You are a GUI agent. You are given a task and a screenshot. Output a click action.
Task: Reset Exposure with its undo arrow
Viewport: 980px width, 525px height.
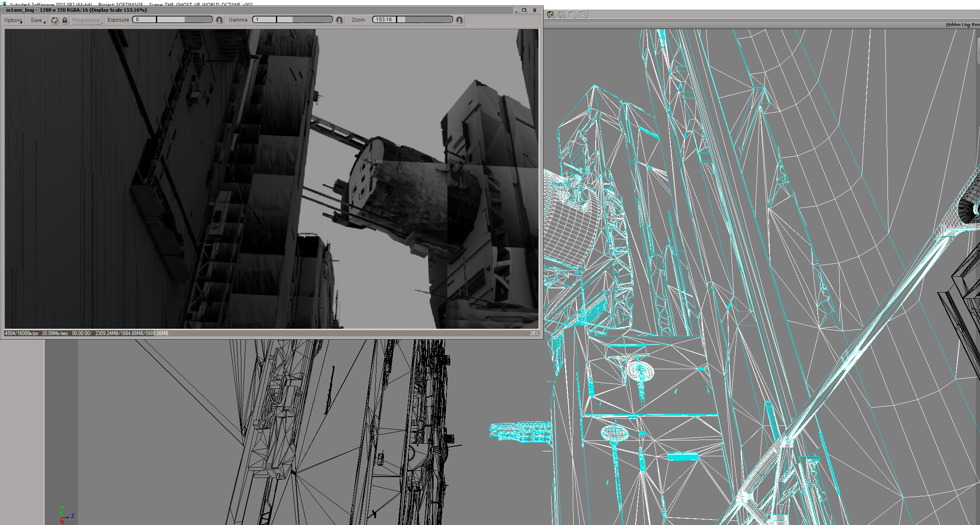point(219,20)
